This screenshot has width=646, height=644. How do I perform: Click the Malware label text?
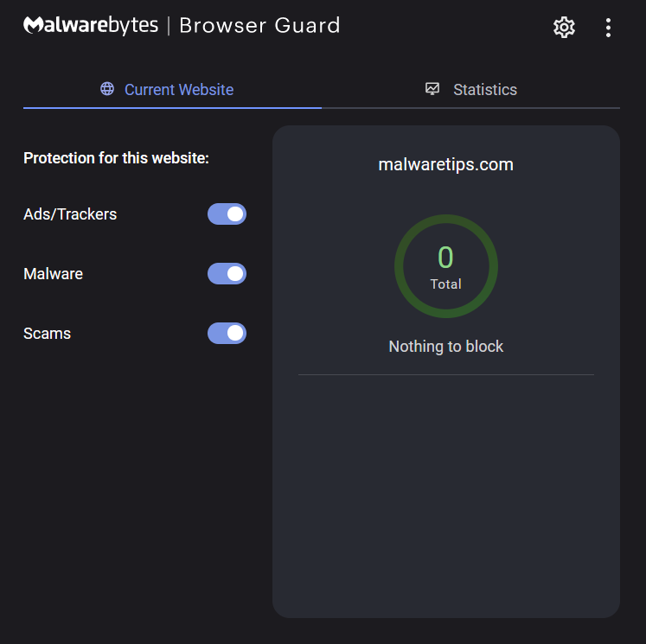pyautogui.click(x=54, y=274)
